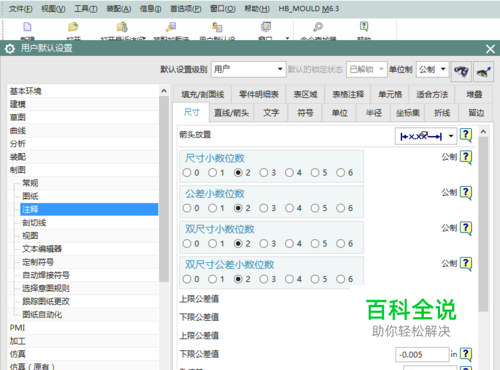Select 建模 in category tree
This screenshot has height=370, width=500.
(x=83, y=104)
